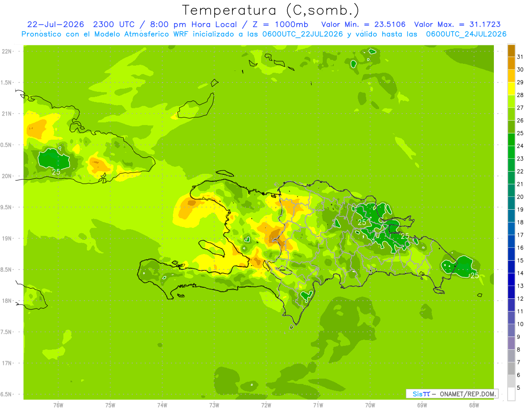Viewport: 532px width, 411px height.
Task: Click the "0600UTC_22JUL2026" initialization timestamp
Action: 302,34
